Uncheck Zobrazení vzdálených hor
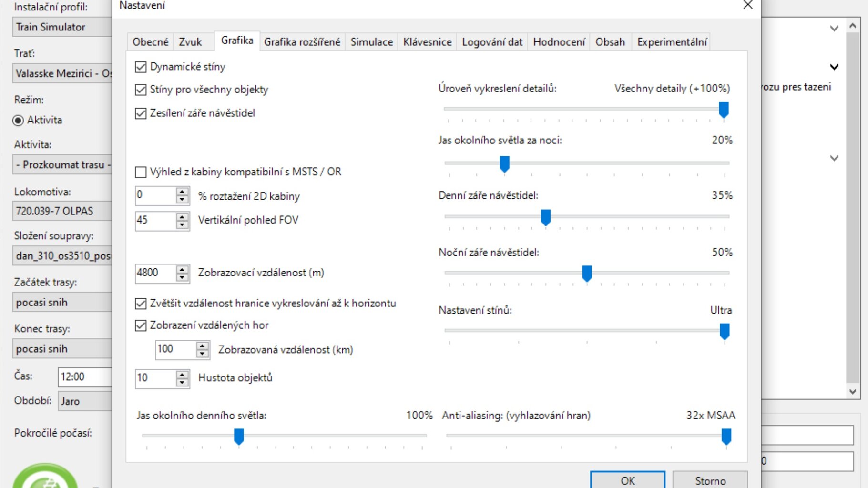 click(x=141, y=325)
